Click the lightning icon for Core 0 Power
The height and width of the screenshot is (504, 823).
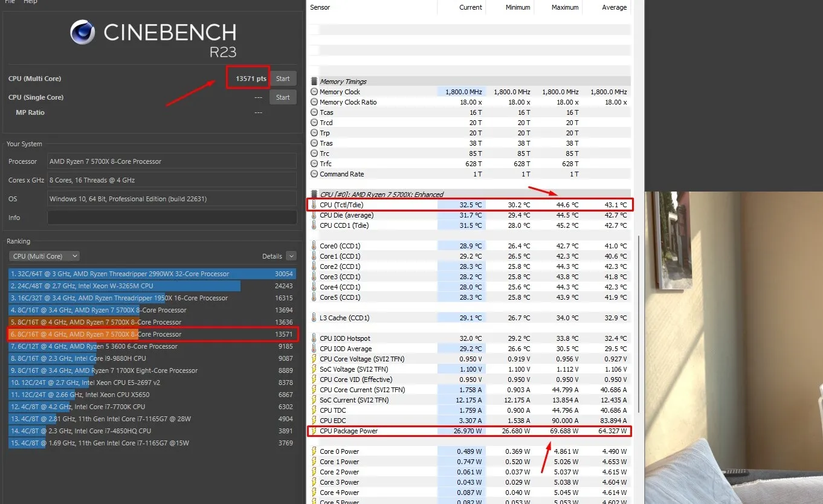(314, 451)
